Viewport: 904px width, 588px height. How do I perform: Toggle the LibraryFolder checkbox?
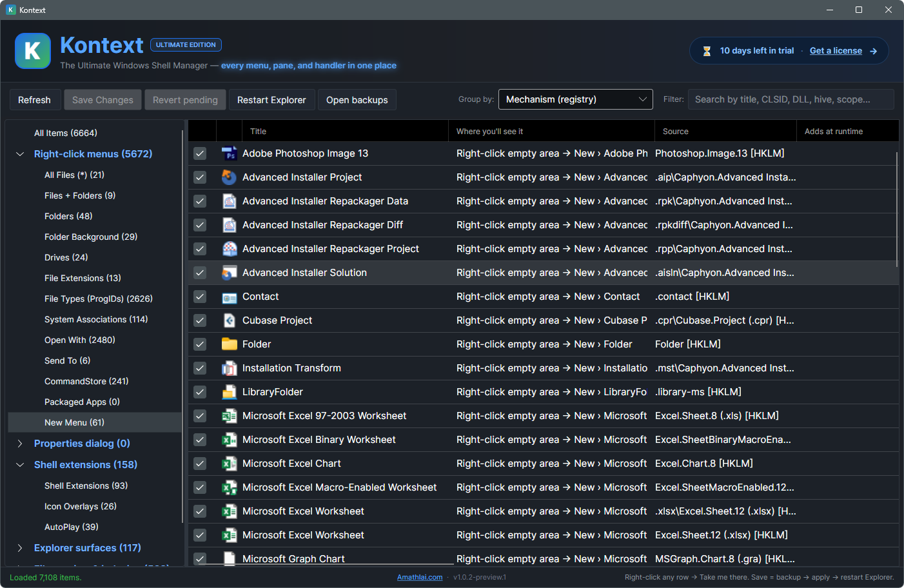point(200,392)
